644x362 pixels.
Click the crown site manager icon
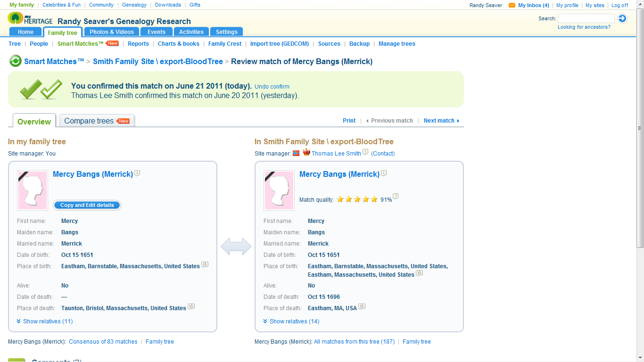click(x=306, y=152)
